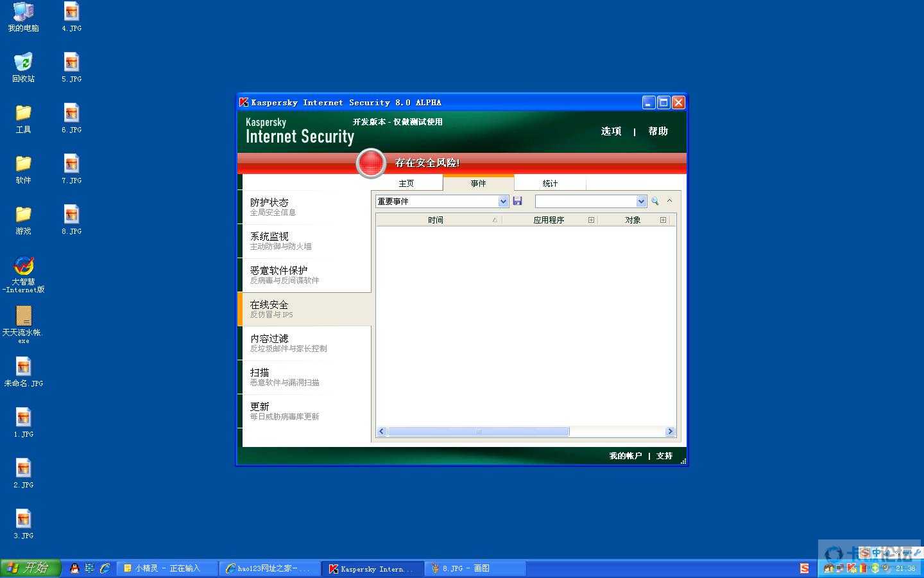Click the Sogou S input icon on taskbar
This screenshot has width=924, height=578.
coord(805,568)
